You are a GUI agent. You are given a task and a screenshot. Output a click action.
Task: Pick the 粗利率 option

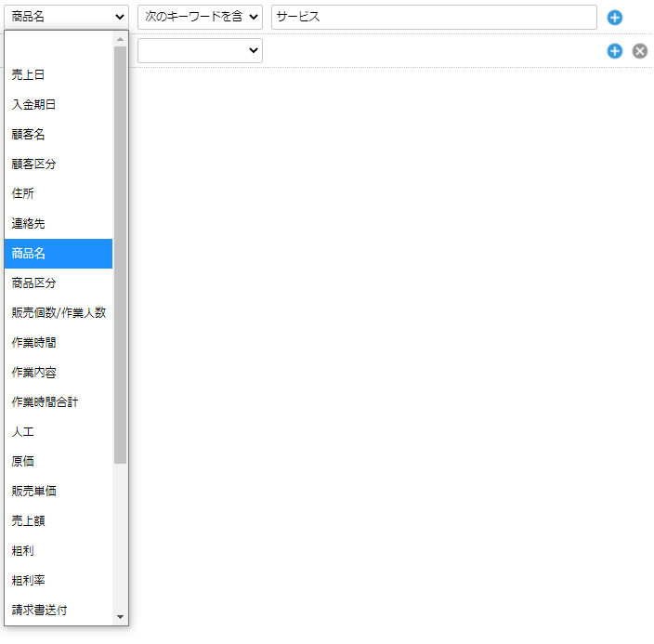coord(59,581)
